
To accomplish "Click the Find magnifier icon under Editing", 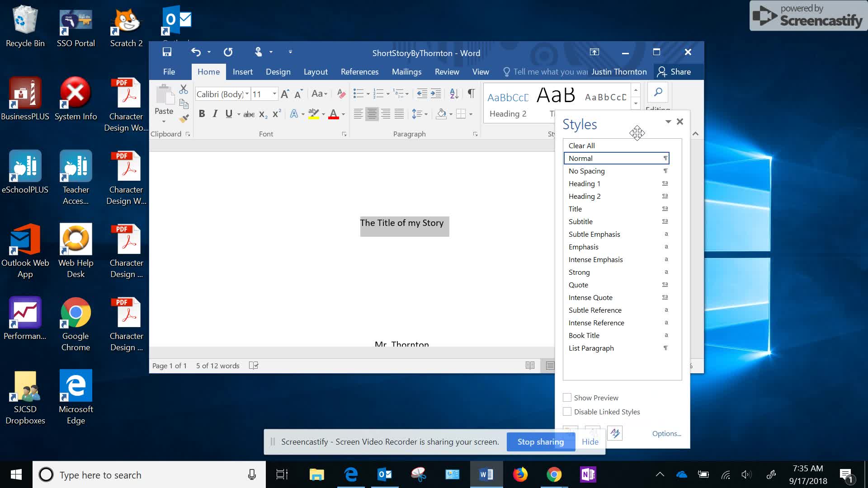I will pyautogui.click(x=658, y=93).
